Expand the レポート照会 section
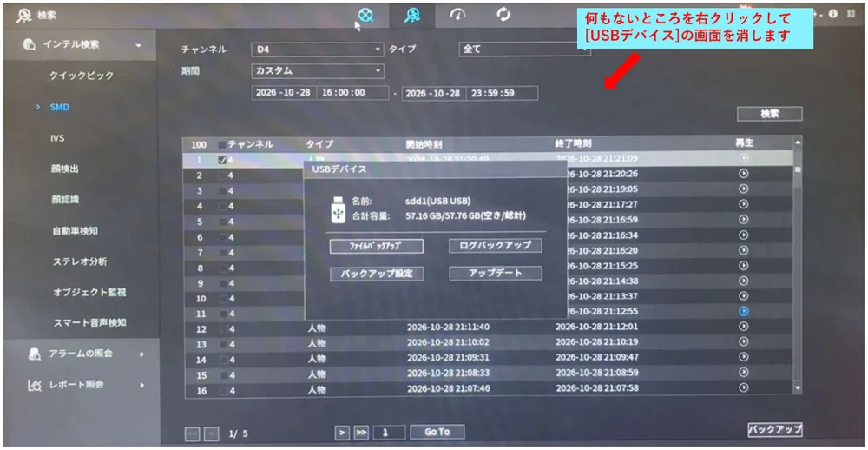 [81, 385]
